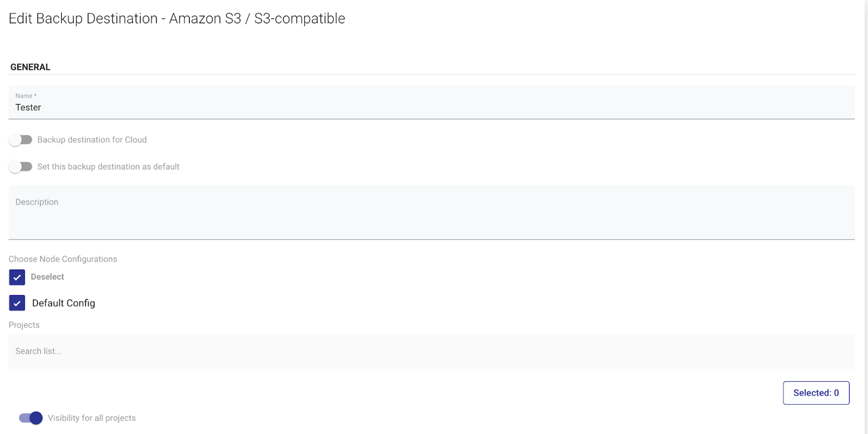Click the vertical scrollbar on the right edge
868x434 pixels.
click(866, 217)
